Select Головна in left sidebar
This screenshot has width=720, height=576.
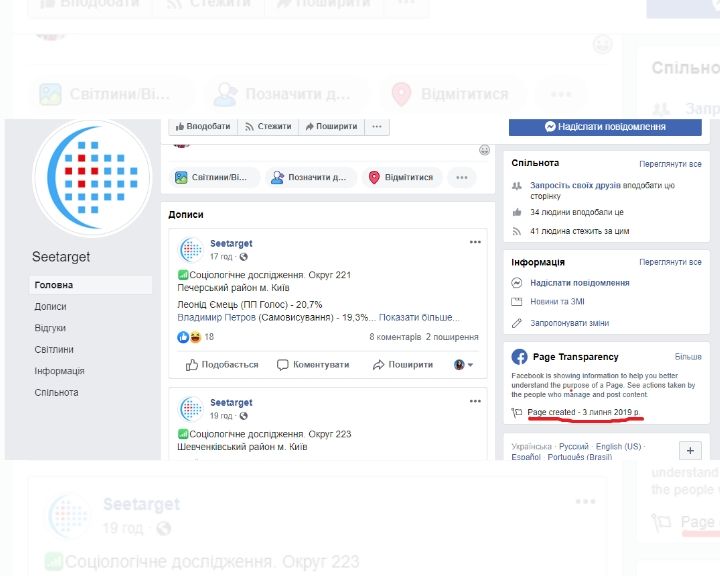coord(53,285)
